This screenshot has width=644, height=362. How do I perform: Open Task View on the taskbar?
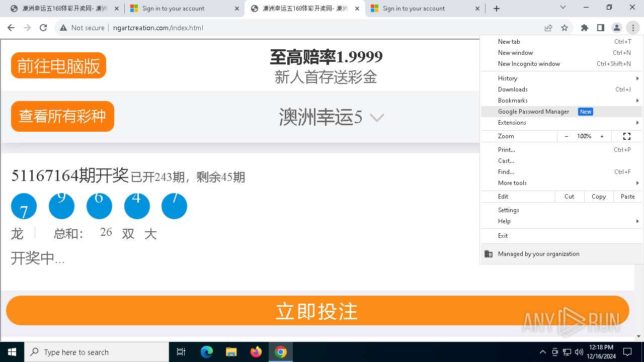182,352
